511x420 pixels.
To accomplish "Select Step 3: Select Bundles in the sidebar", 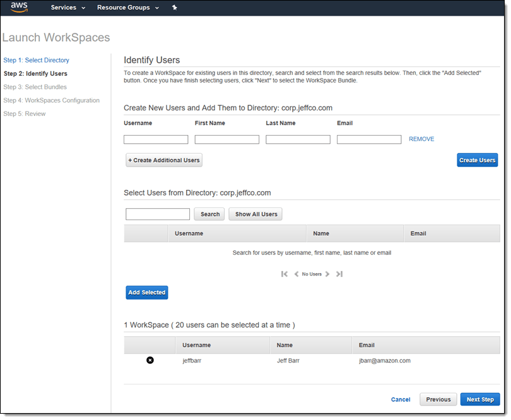I will coord(35,87).
